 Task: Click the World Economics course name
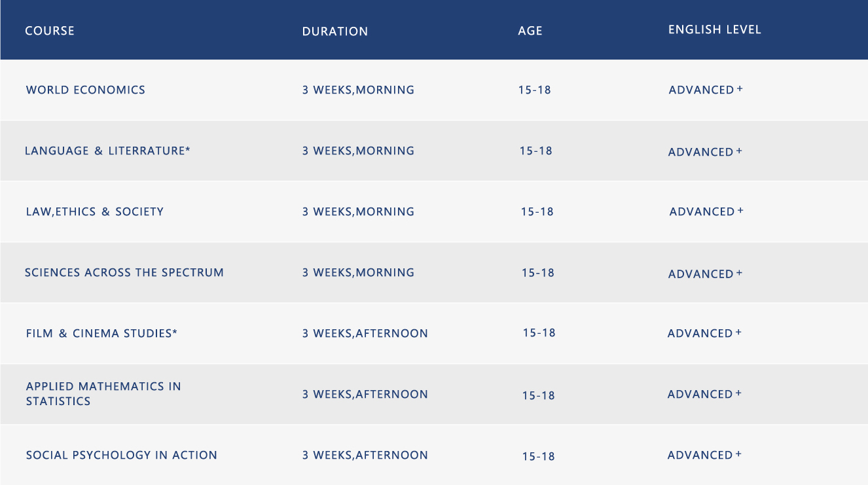[86, 90]
